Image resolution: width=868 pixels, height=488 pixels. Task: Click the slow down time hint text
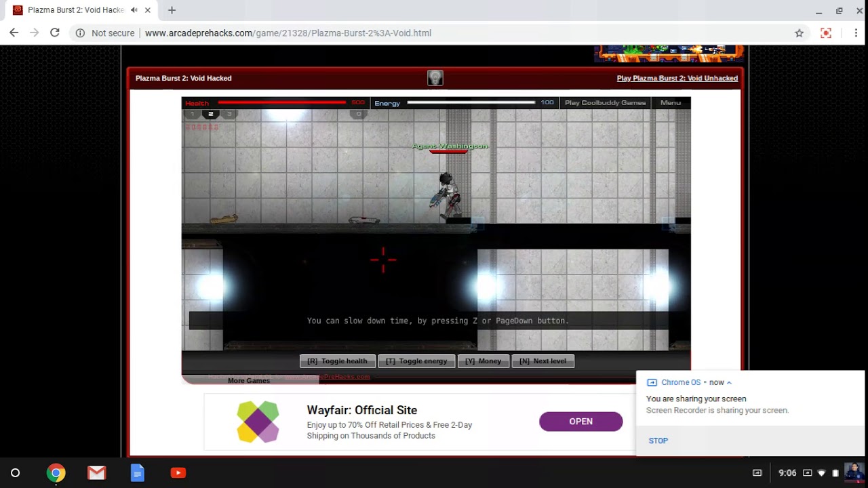[438, 321]
